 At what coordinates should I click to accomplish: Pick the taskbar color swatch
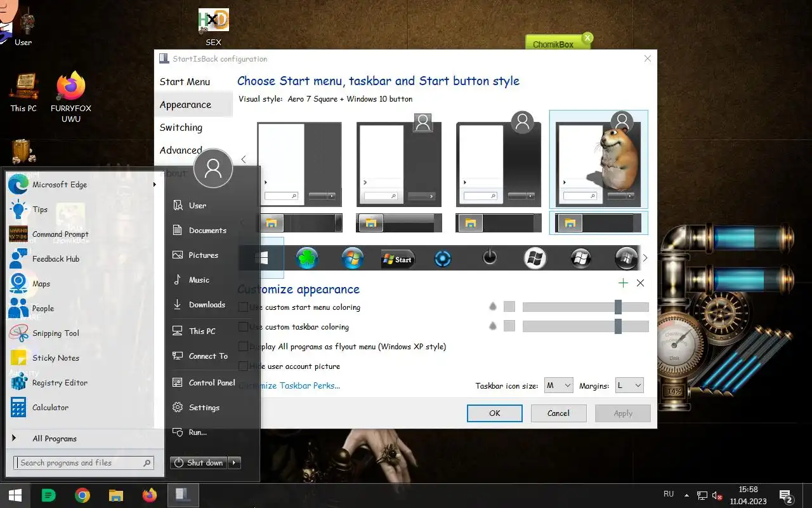[x=509, y=326]
